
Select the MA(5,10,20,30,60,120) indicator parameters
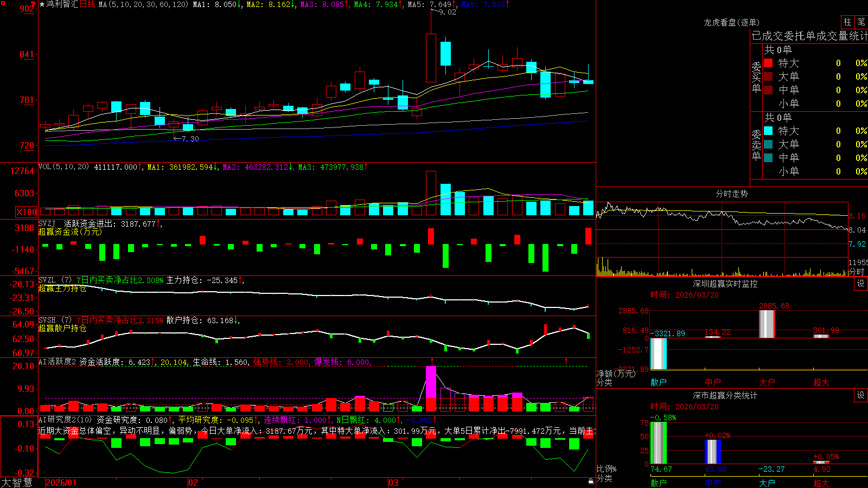click(143, 4)
